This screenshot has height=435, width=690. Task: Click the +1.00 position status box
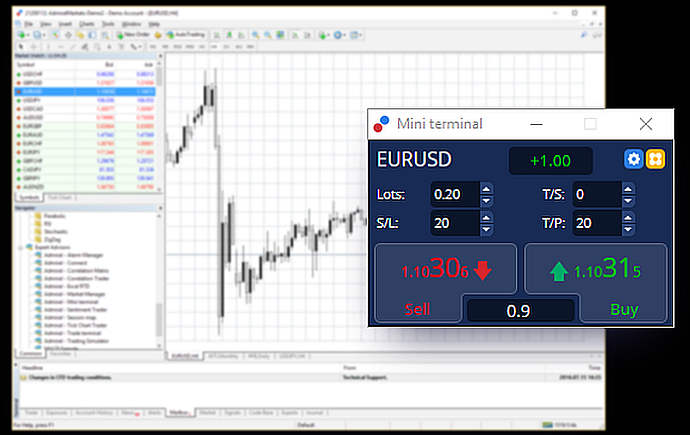(550, 160)
